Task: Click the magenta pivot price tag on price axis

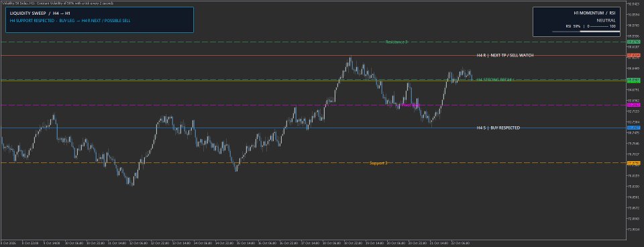Action: [x=633, y=105]
